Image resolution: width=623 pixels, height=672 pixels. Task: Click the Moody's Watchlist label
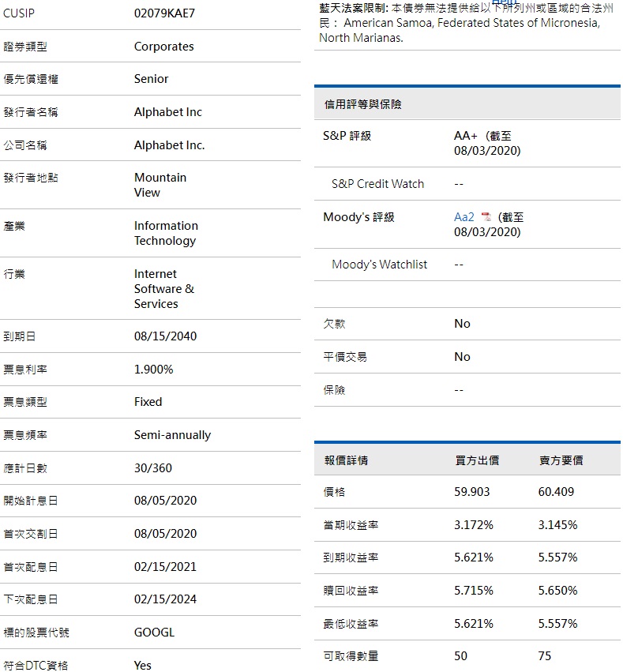[379, 265]
